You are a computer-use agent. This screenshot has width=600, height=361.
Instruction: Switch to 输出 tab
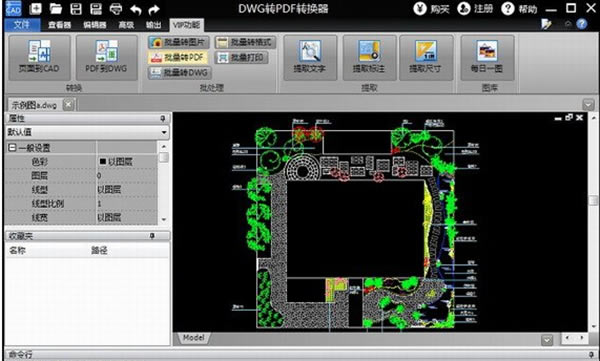[153, 25]
